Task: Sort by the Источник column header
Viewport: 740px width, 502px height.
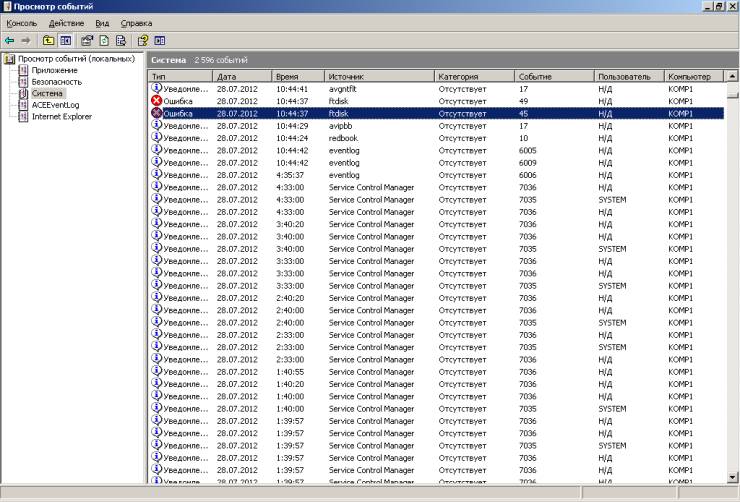Action: pyautogui.click(x=379, y=76)
